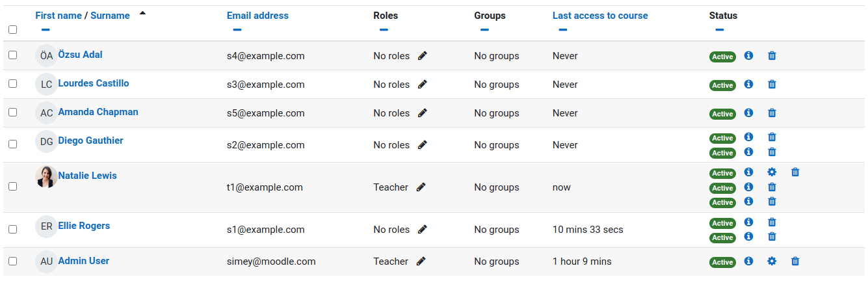The image size is (868, 281).
Task: Sort by First name header
Action: point(59,16)
